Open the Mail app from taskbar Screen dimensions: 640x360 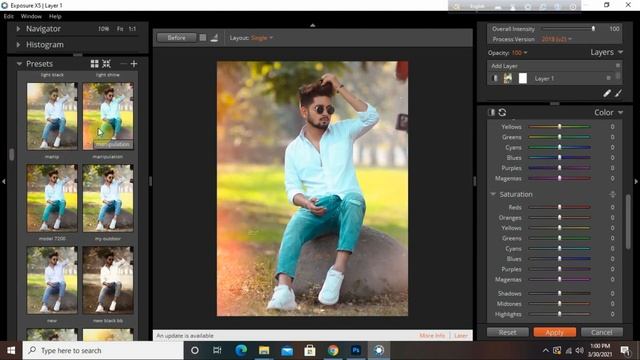(287, 350)
